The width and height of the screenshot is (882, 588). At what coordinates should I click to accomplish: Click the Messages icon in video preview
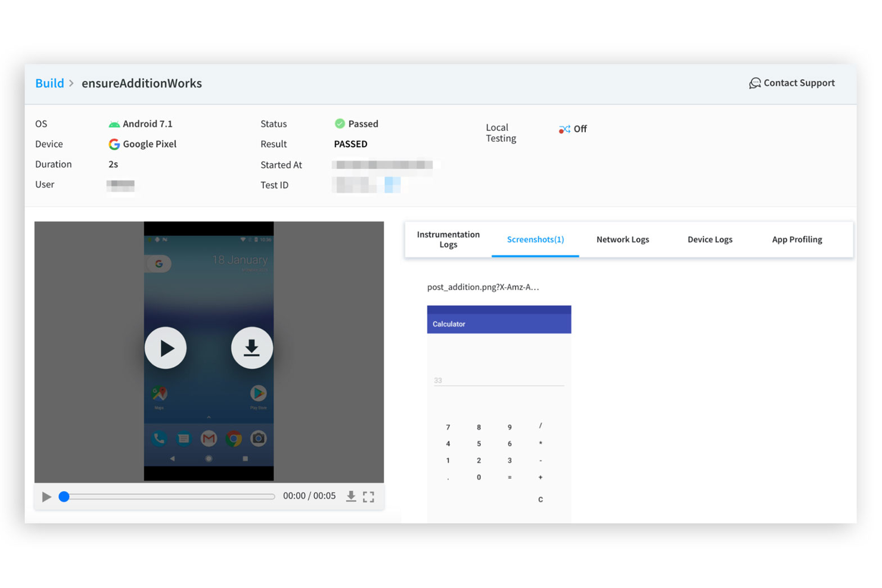(184, 439)
